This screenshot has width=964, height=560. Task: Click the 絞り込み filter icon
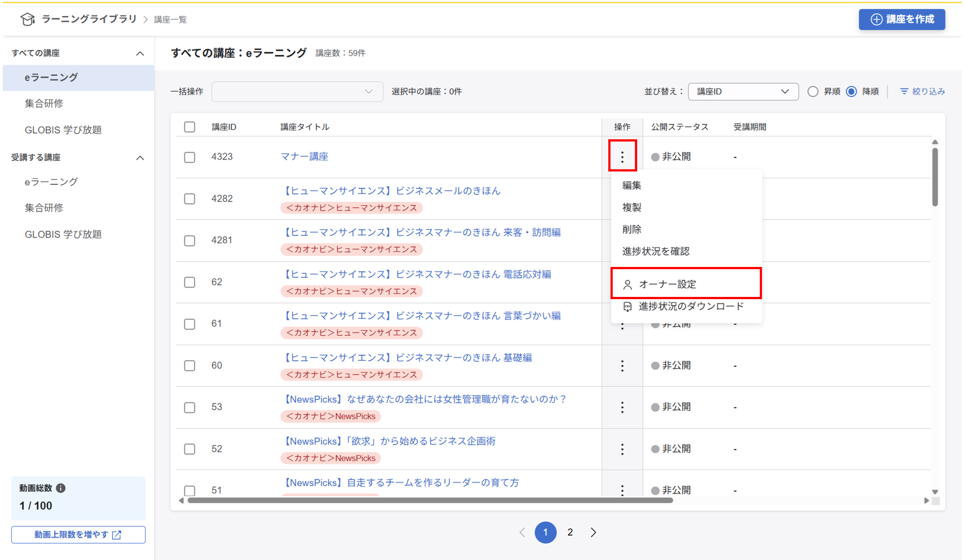pyautogui.click(x=904, y=92)
